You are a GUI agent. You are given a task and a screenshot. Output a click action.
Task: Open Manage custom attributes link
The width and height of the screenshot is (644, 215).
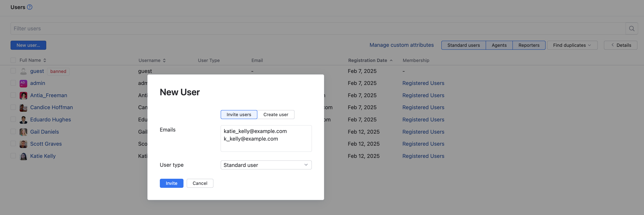click(x=402, y=45)
